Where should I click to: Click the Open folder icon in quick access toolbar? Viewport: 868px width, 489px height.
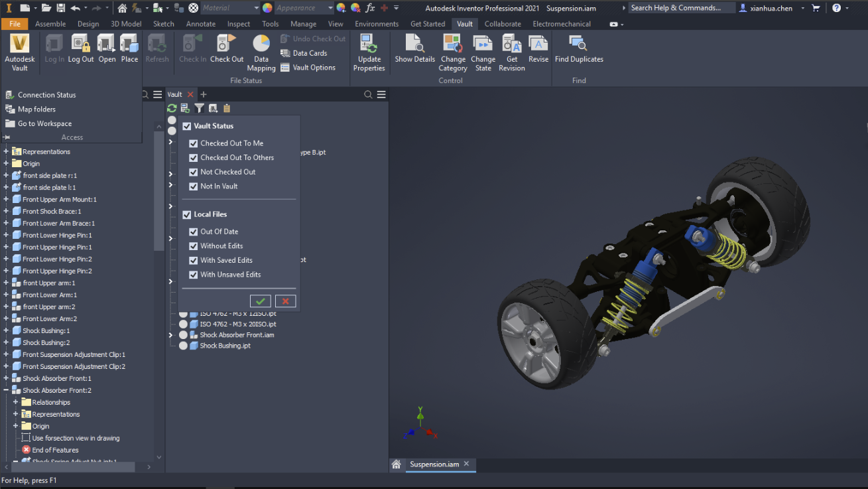click(46, 8)
